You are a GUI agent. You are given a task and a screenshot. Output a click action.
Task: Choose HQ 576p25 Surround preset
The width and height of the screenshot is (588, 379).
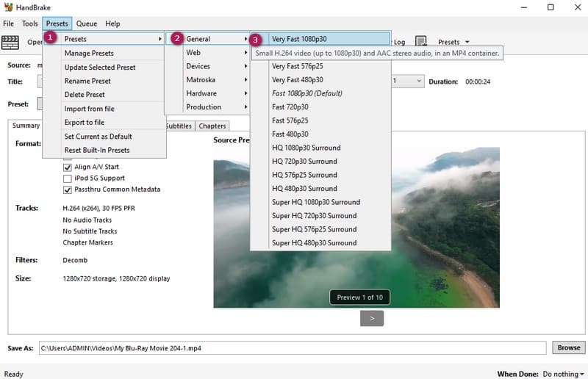click(x=320, y=175)
